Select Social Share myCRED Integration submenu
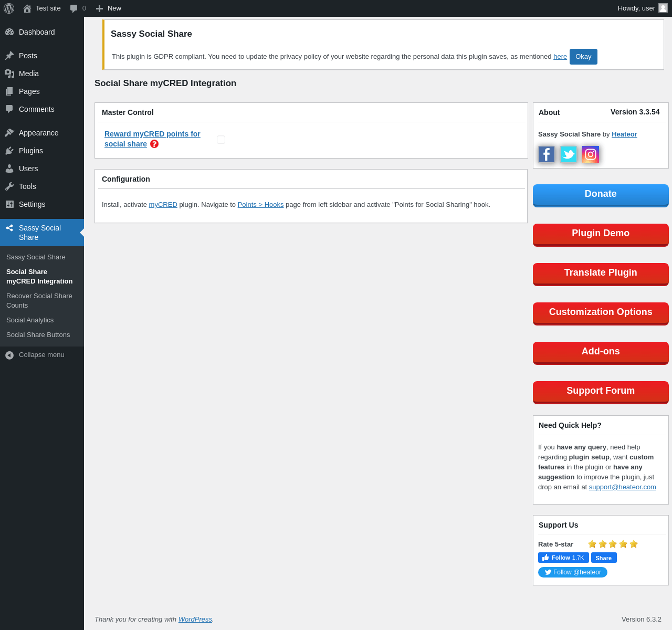This screenshot has height=630, width=672. [x=39, y=277]
